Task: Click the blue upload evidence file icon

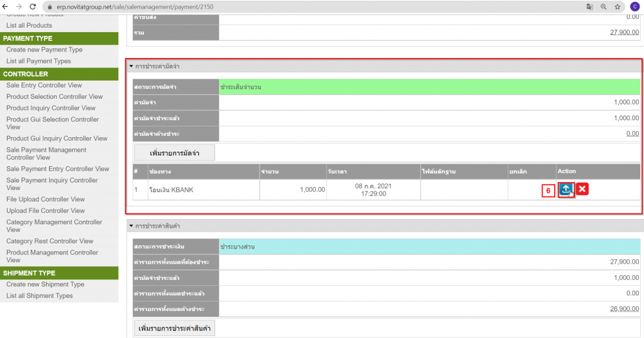Action: coord(566,189)
